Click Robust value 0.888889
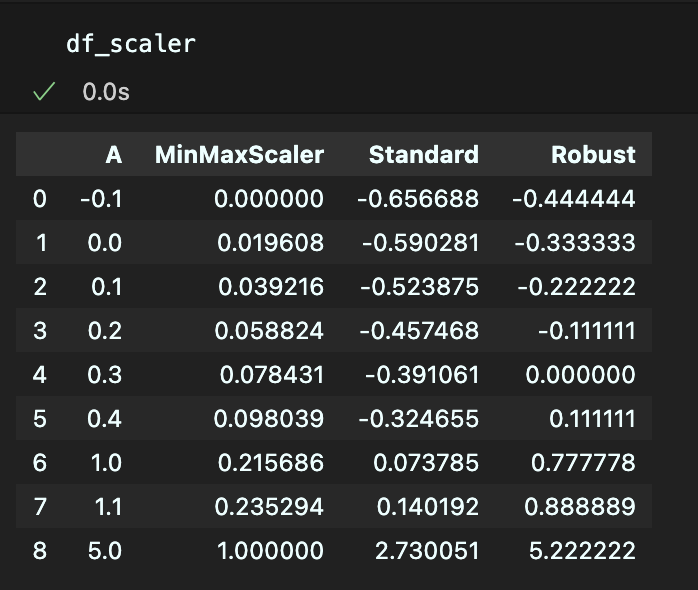698x590 pixels. coord(580,506)
